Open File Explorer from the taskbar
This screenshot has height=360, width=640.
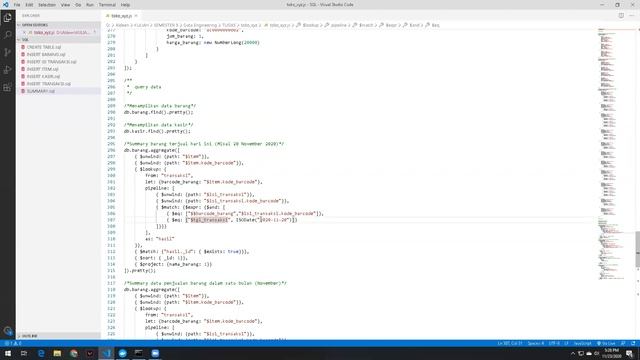[57, 353]
